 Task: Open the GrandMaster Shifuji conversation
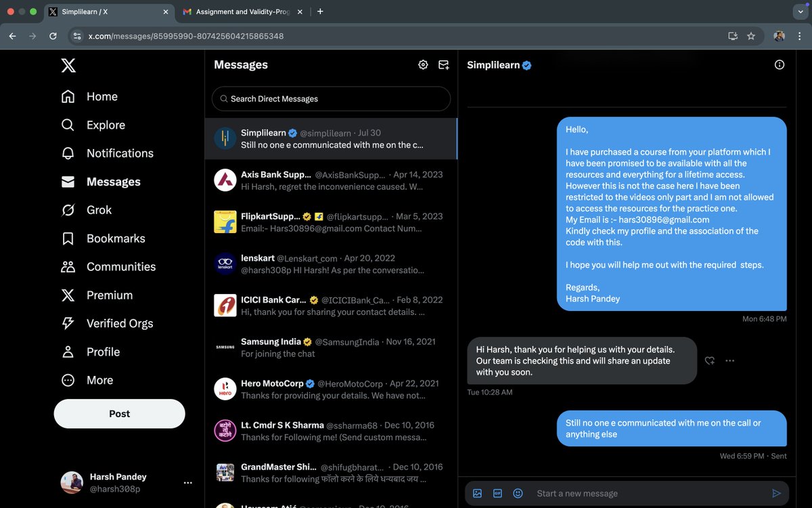(331, 473)
